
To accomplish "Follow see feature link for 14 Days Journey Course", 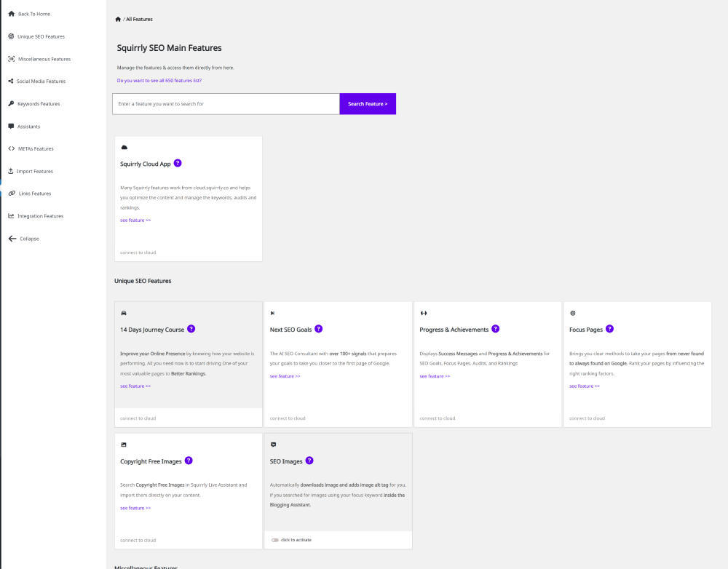I will pyautogui.click(x=135, y=386).
